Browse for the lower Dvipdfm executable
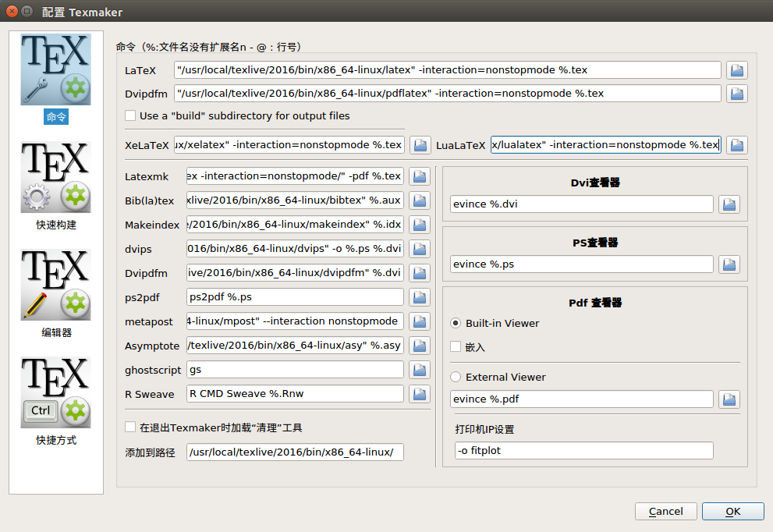This screenshot has width=773, height=532. [420, 273]
